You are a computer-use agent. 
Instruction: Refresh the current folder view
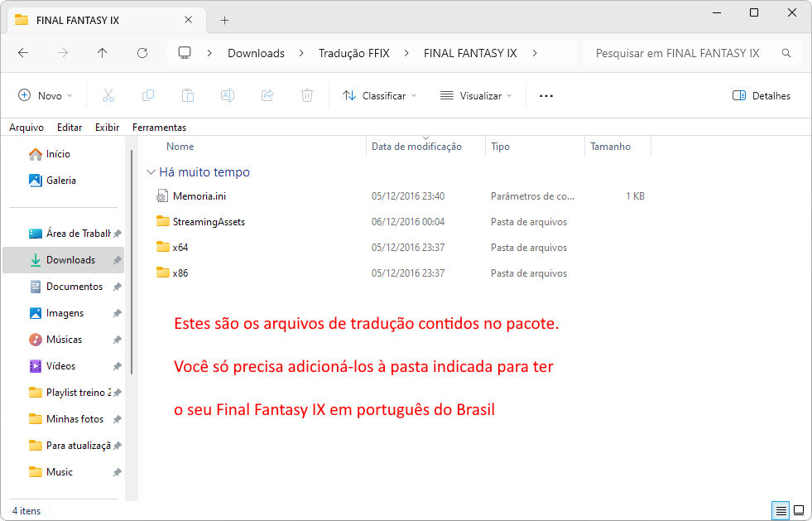click(142, 53)
